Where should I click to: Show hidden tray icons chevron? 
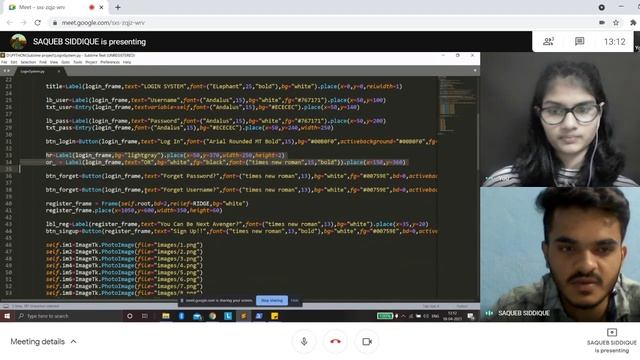point(403,316)
